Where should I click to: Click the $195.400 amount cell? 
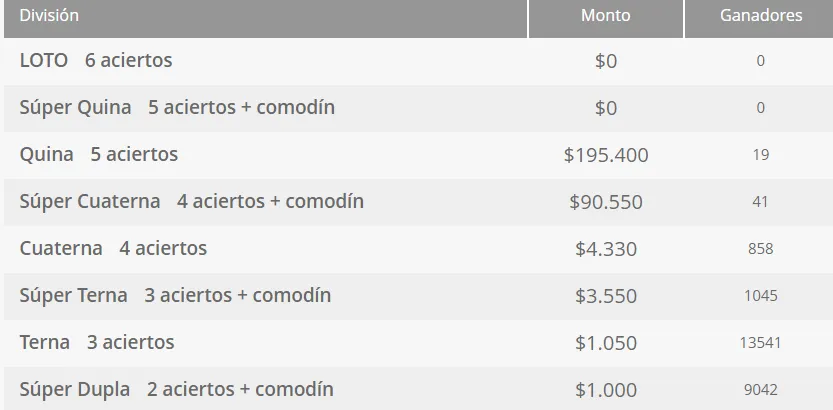[606, 155]
